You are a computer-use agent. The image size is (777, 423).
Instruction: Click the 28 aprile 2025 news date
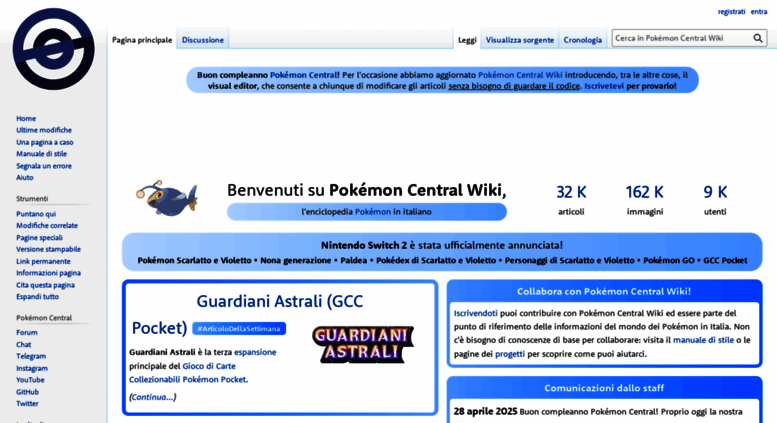tap(485, 412)
